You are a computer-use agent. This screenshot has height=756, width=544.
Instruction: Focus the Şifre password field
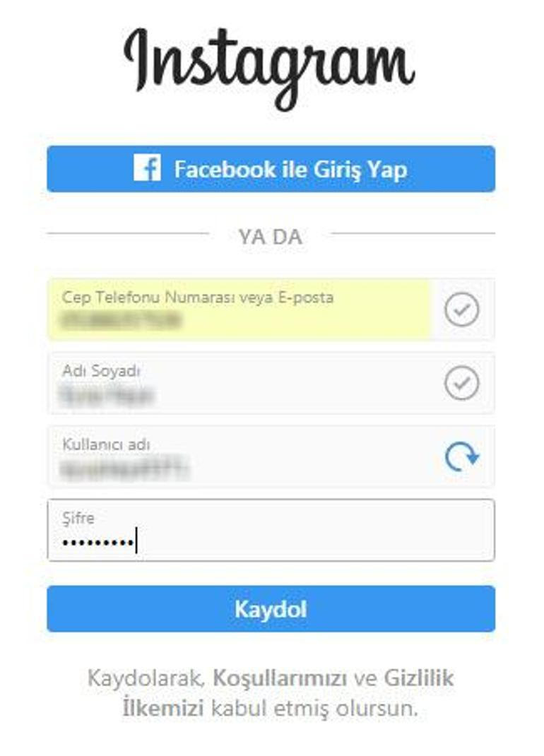pyautogui.click(x=271, y=530)
